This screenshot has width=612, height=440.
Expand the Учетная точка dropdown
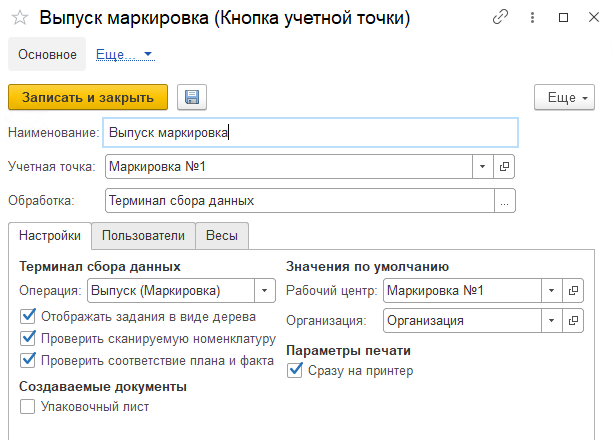(482, 166)
